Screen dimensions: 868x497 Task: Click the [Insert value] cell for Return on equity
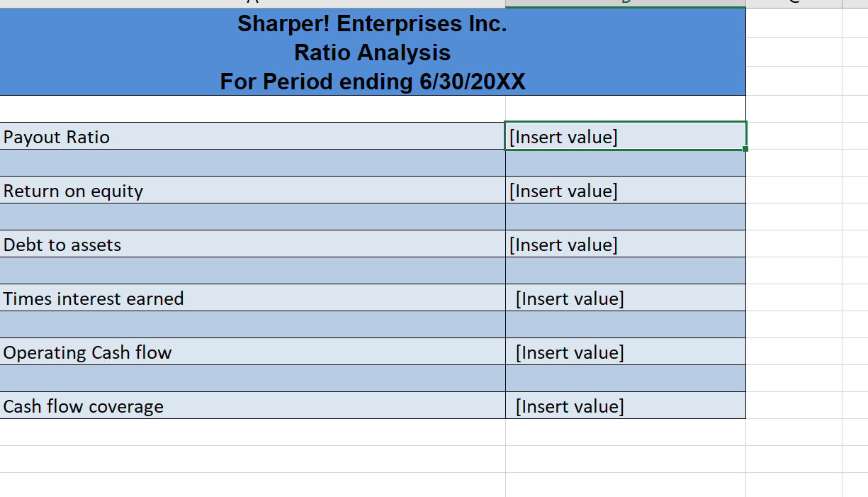pyautogui.click(x=624, y=190)
